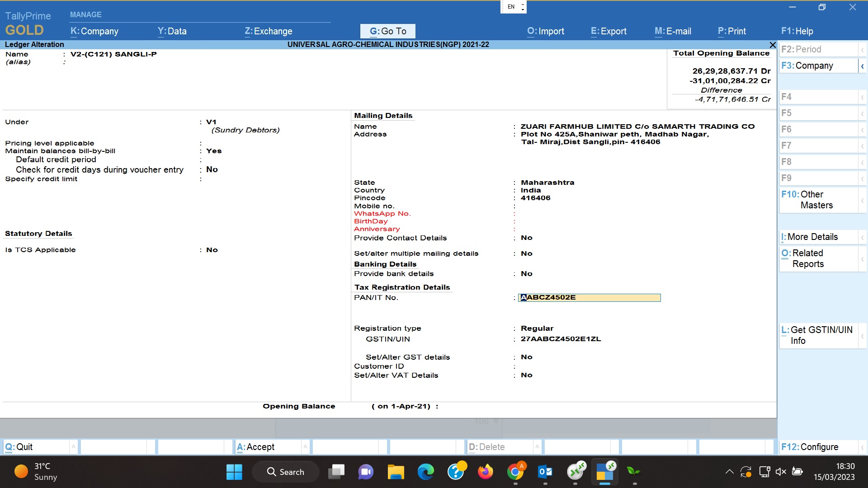This screenshot has width=868, height=488.
Task: Close the Ledger Alteration screen with X
Action: click(773, 45)
